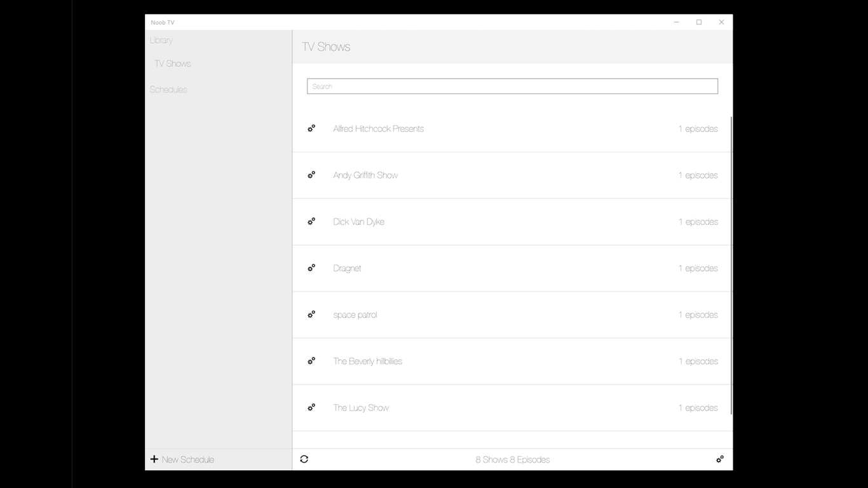Click the plus icon for New Schedule

coord(154,459)
